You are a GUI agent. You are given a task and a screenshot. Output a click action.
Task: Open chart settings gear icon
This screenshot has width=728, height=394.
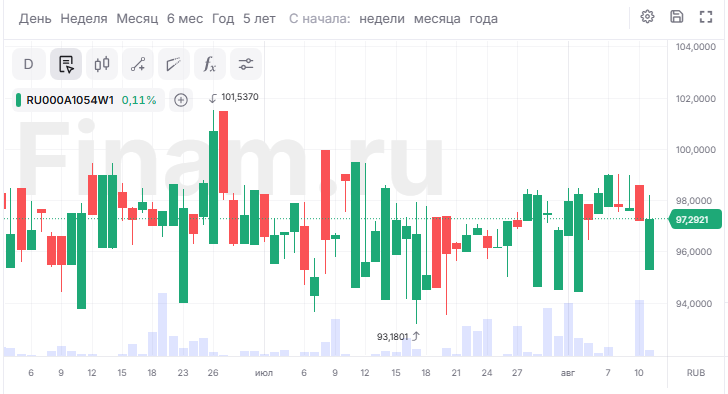[x=647, y=17]
